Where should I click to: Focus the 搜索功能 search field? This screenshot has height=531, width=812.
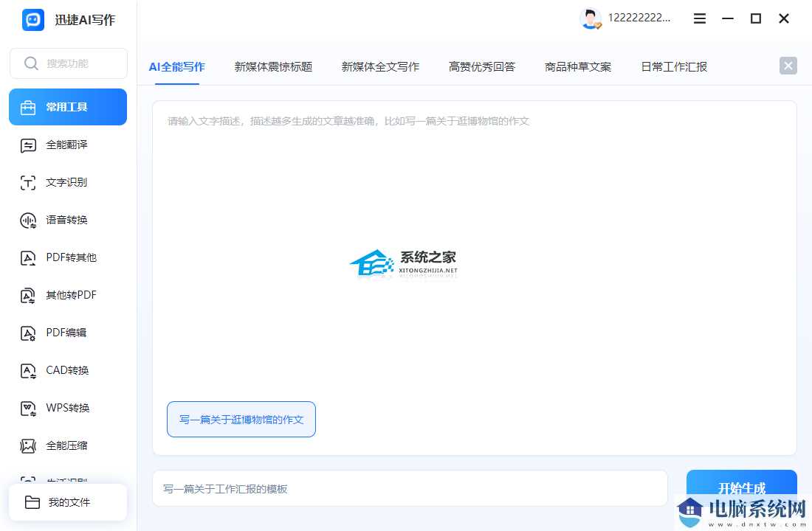pyautogui.click(x=69, y=63)
